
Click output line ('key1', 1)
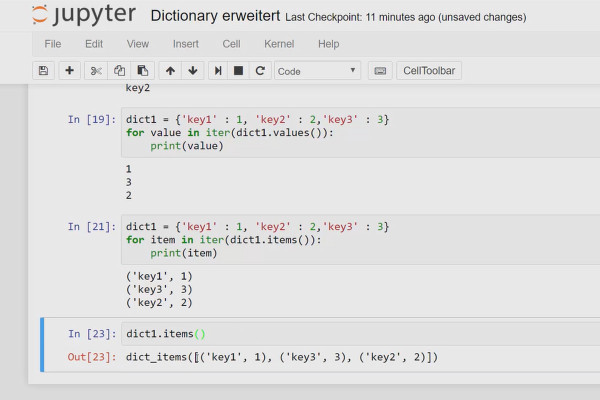[159, 276]
